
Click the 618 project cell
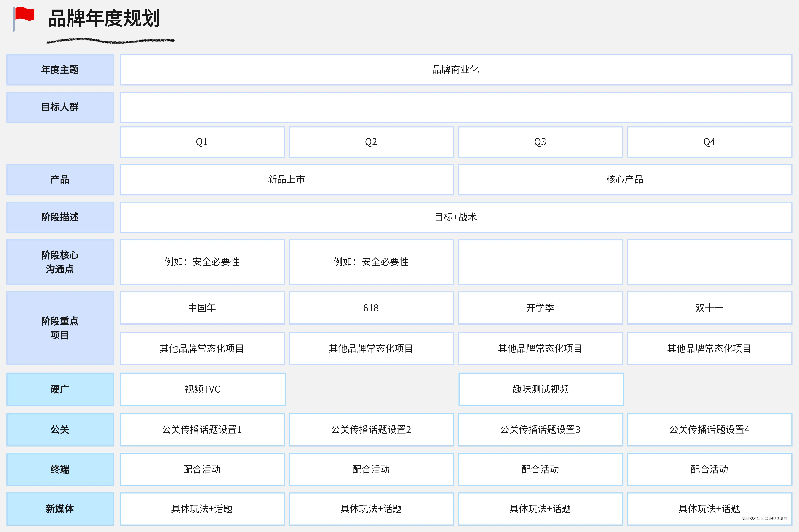pos(371,308)
